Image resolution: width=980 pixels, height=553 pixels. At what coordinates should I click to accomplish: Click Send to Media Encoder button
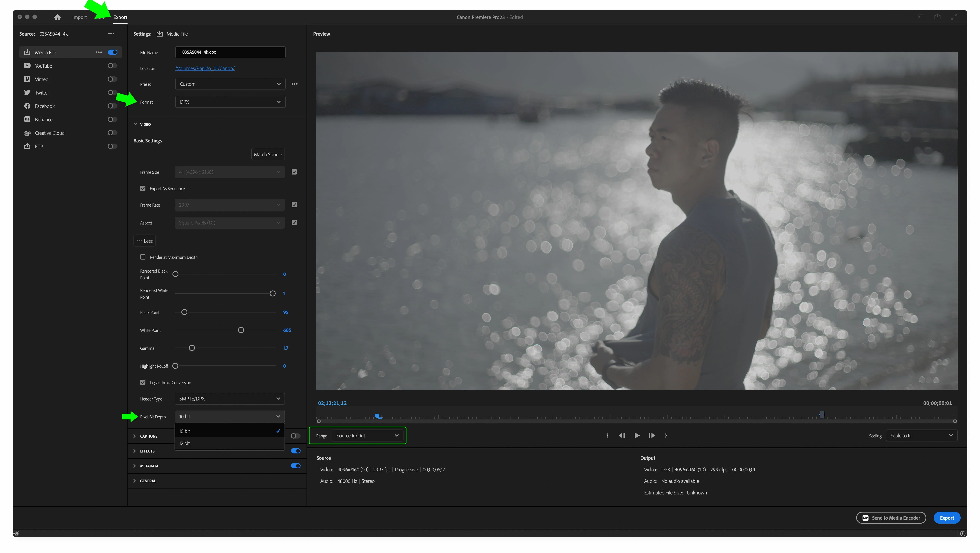(x=891, y=518)
